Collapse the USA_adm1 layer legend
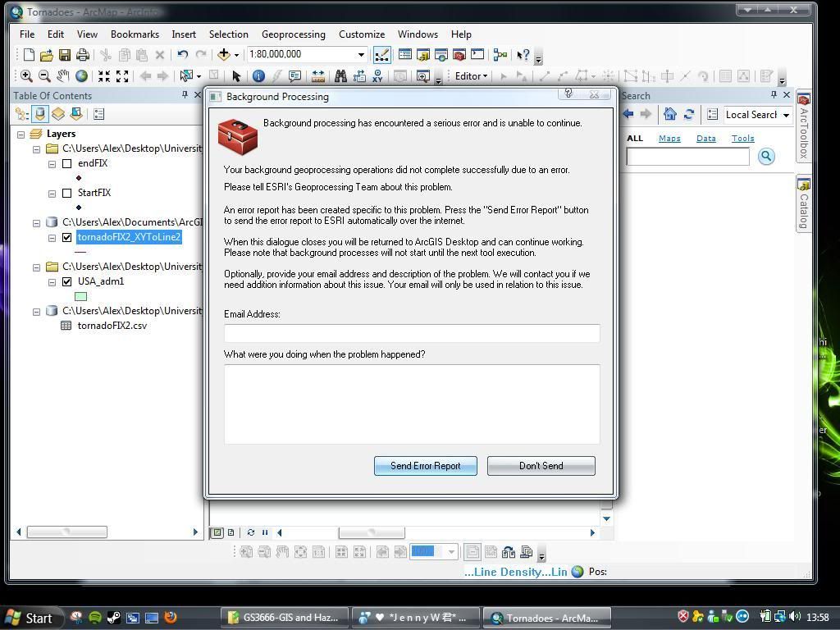The width and height of the screenshot is (840, 630). [x=52, y=282]
